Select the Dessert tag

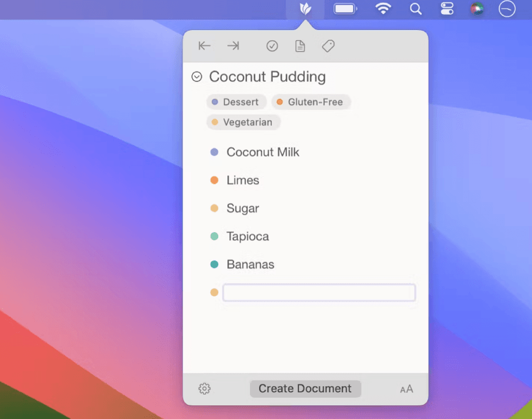coord(236,102)
